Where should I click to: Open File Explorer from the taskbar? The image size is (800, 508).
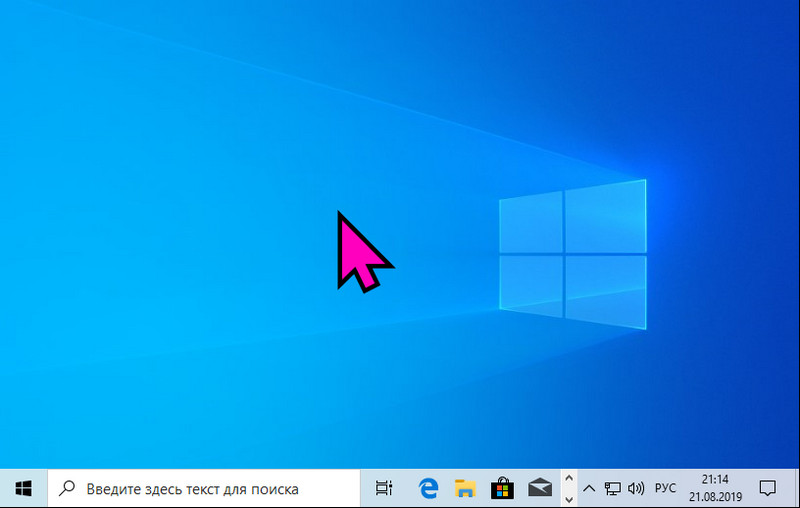click(x=465, y=489)
